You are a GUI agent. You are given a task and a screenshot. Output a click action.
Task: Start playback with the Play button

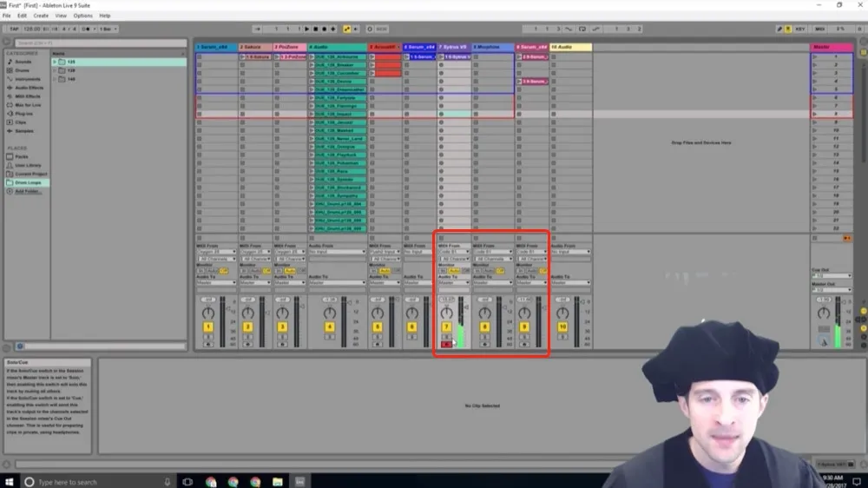click(306, 29)
